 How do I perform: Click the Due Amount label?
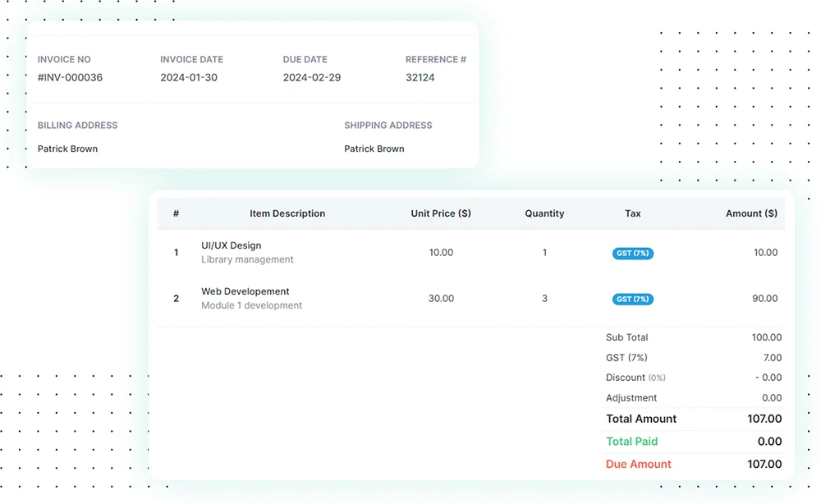pyautogui.click(x=639, y=464)
